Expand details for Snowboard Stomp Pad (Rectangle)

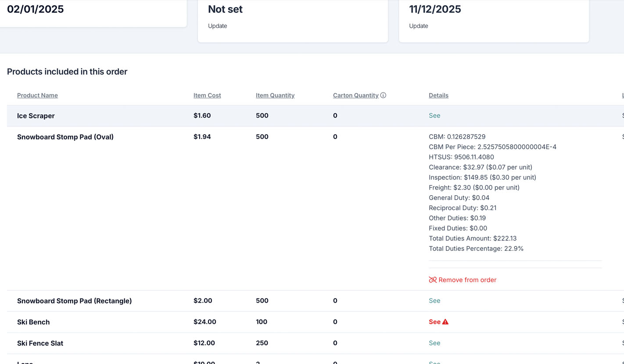pos(434,301)
